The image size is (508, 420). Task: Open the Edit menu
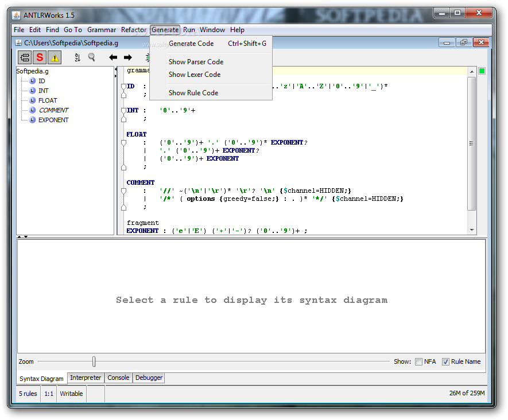click(x=34, y=30)
